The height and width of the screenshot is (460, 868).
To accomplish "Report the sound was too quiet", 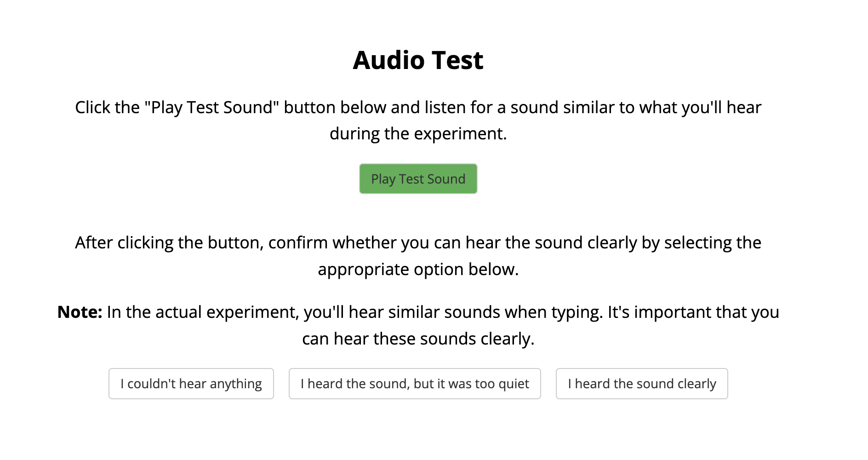I will (x=415, y=384).
